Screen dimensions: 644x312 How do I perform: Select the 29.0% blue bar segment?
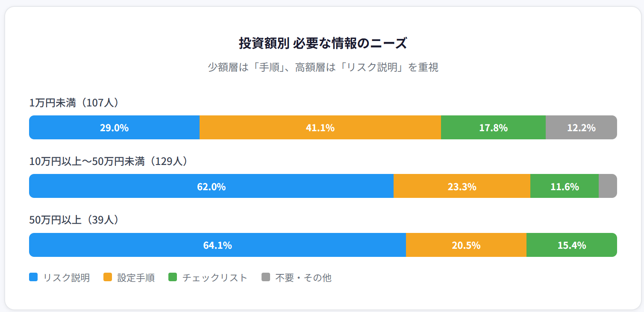point(114,127)
